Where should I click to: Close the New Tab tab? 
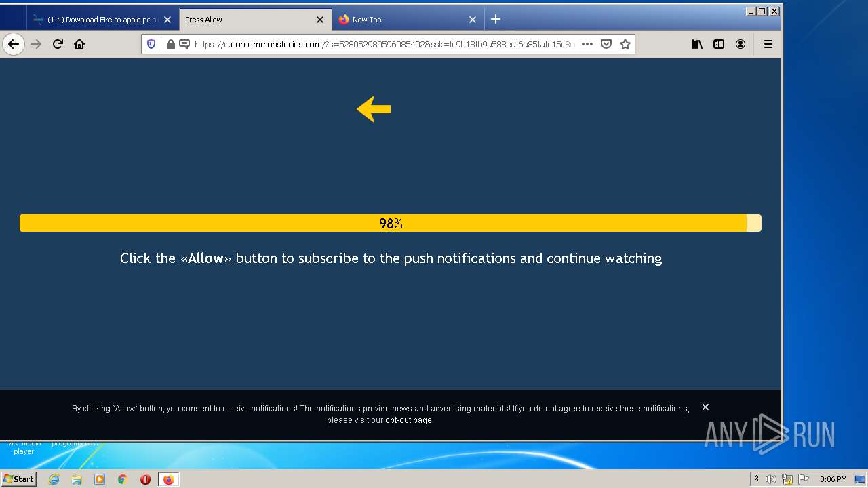click(473, 20)
